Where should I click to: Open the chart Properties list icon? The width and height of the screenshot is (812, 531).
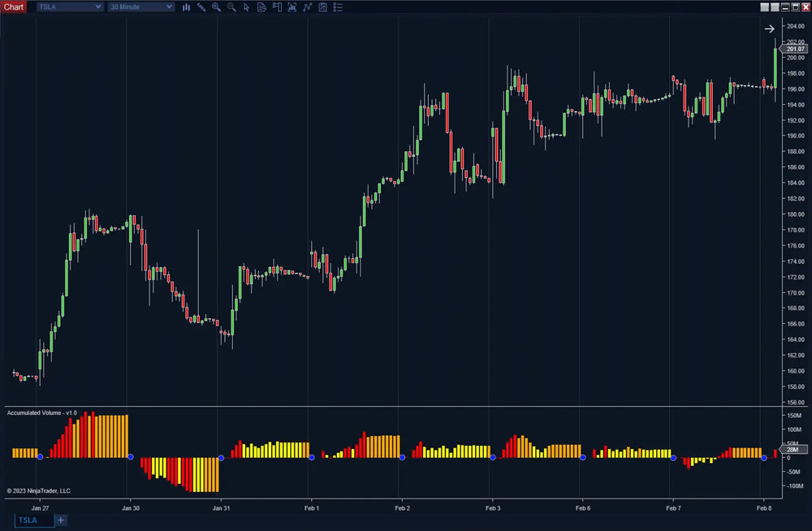pos(338,6)
